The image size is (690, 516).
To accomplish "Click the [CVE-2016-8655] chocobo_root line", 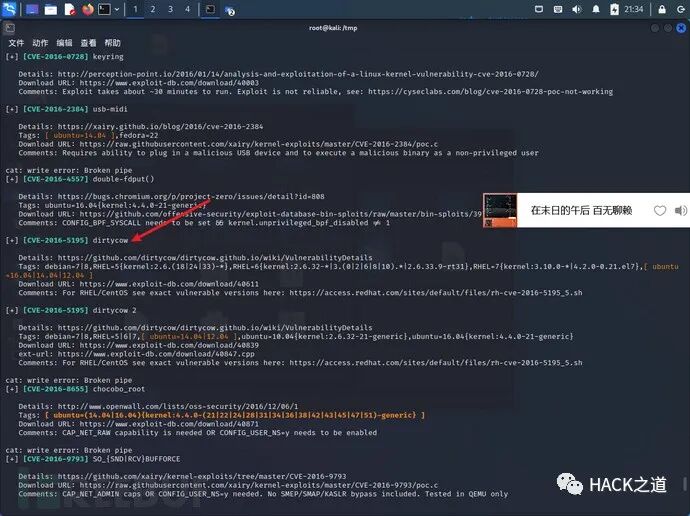I will click(75, 389).
